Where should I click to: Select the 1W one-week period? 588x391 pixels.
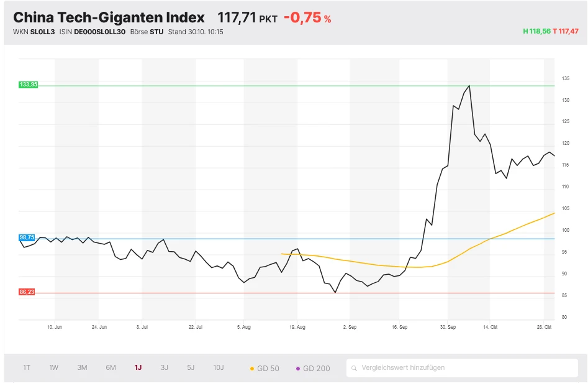pos(53,367)
